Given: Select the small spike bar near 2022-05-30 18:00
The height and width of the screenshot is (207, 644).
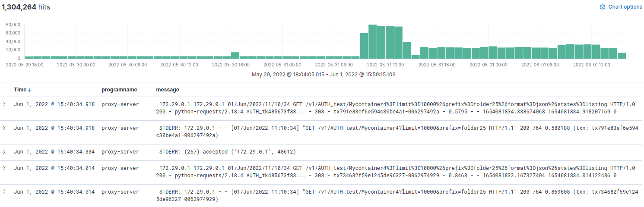Looking at the screenshot, I should (x=235, y=55).
